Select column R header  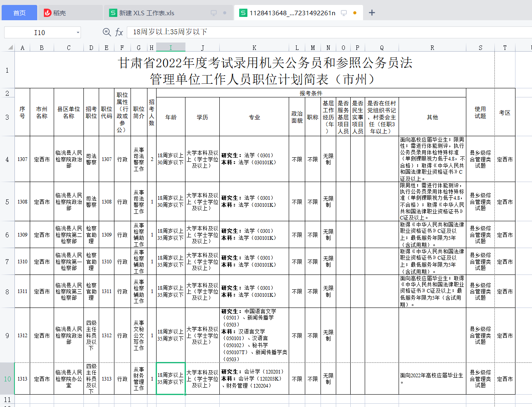(x=432, y=47)
